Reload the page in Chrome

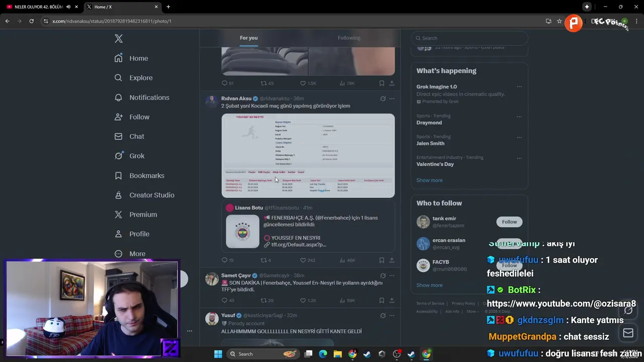31,21
